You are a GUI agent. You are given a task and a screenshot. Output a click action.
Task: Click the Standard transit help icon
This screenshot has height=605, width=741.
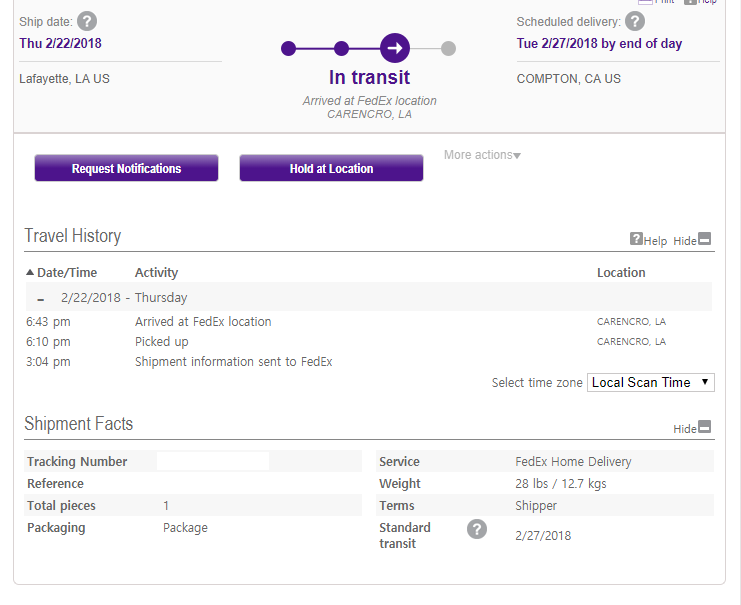(477, 529)
